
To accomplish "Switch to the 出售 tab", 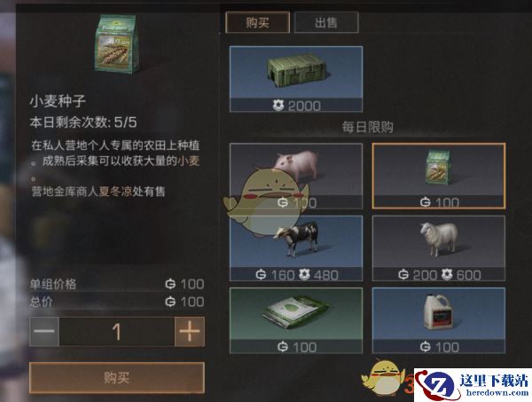I will pyautogui.click(x=326, y=22).
